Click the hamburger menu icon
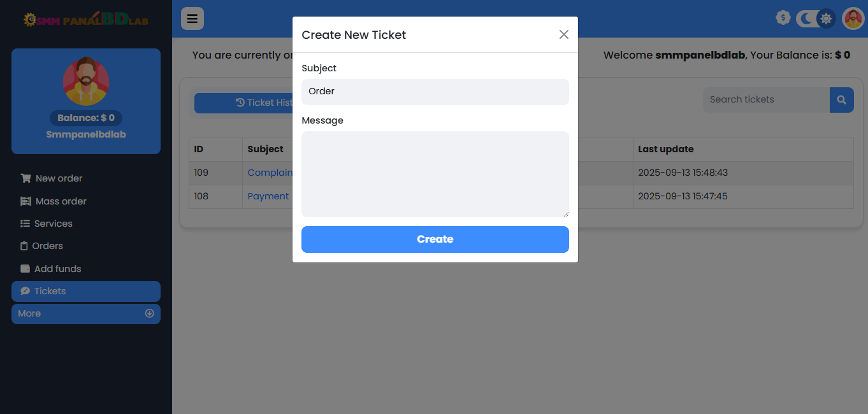 click(192, 18)
